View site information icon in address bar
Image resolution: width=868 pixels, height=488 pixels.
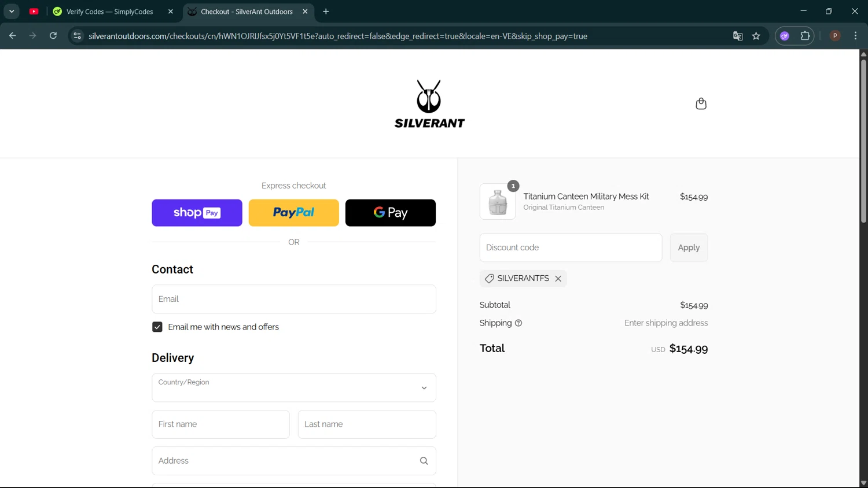tap(77, 36)
